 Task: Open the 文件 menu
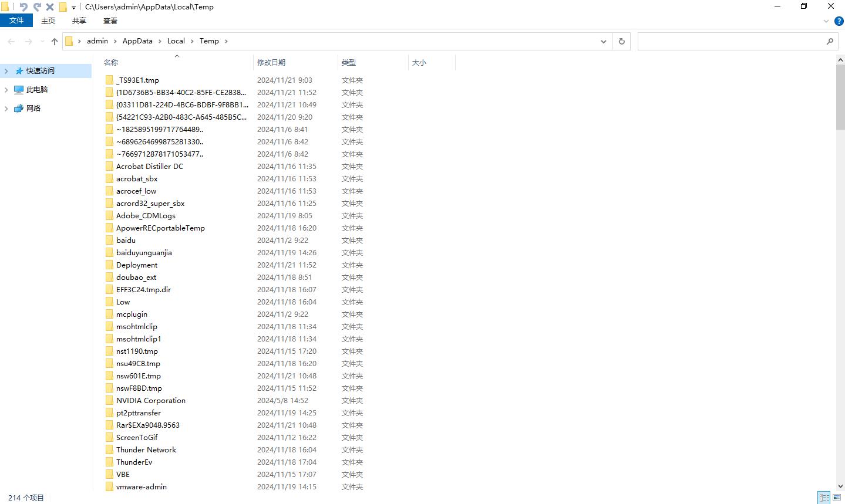point(16,21)
